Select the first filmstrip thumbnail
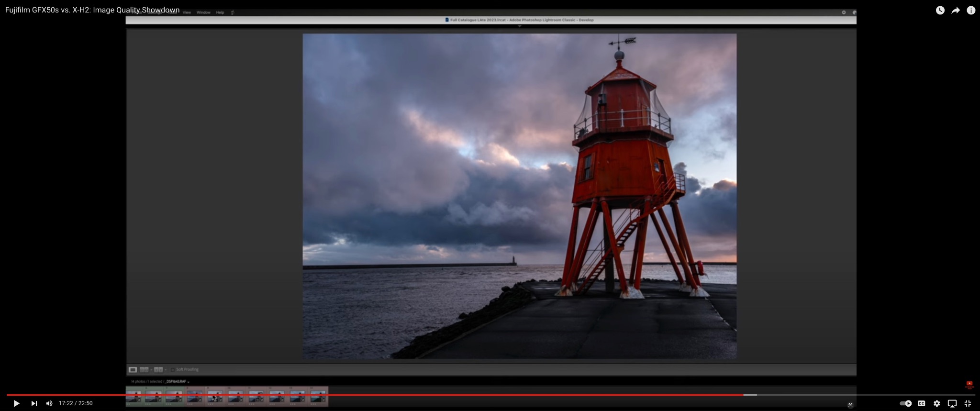 coord(134,396)
